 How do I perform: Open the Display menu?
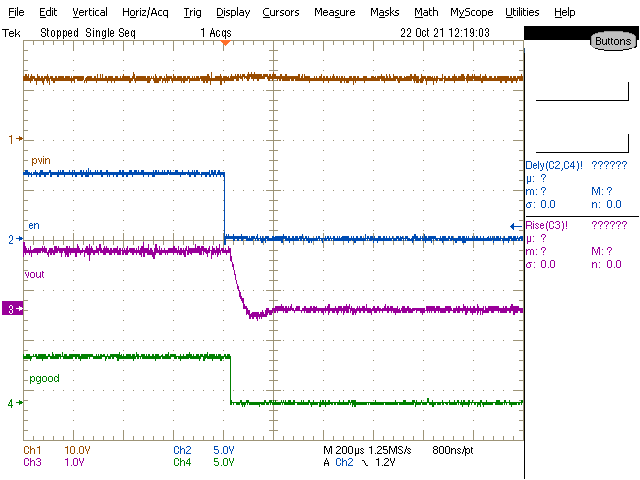coord(233,12)
